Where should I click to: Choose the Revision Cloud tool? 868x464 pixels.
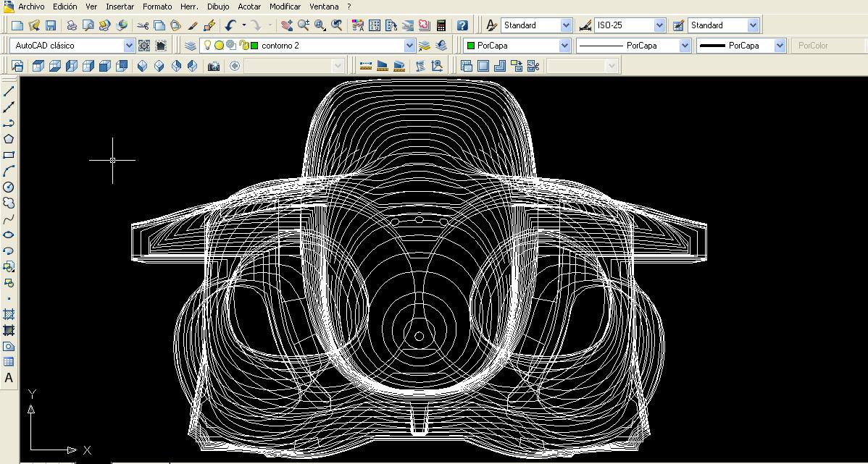(x=9, y=203)
